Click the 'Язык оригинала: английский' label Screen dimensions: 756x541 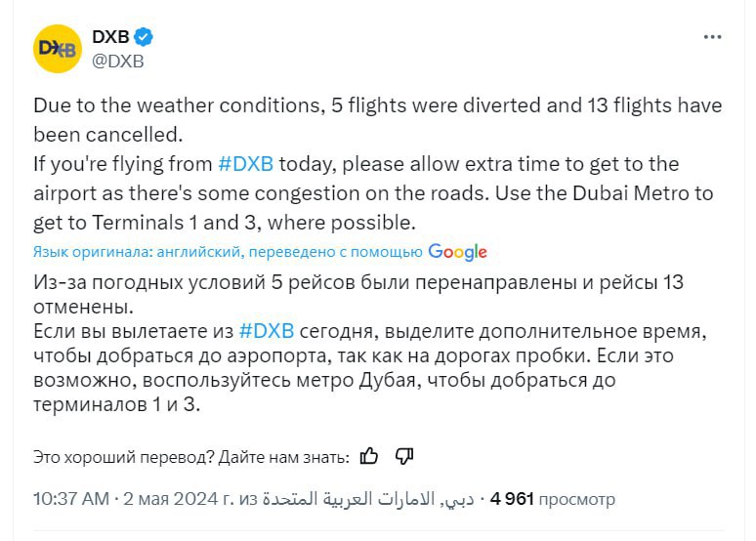coord(137,252)
